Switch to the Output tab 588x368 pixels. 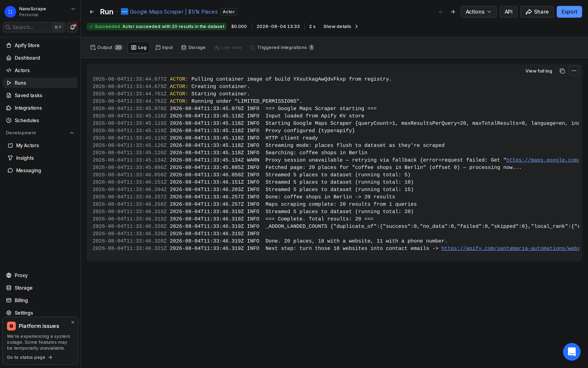pyautogui.click(x=106, y=47)
